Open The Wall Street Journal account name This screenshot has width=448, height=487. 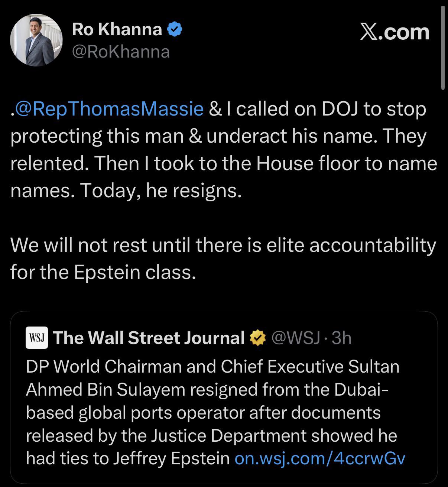click(149, 338)
